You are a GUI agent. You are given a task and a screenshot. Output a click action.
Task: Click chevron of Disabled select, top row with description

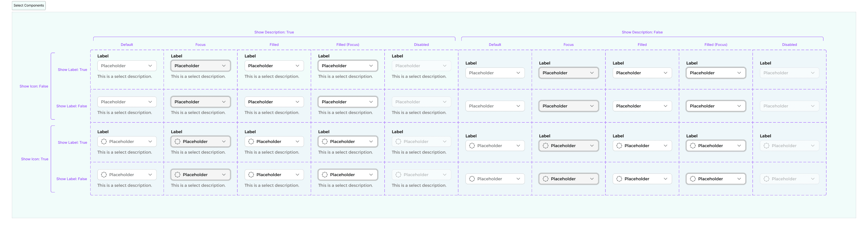pos(445,66)
